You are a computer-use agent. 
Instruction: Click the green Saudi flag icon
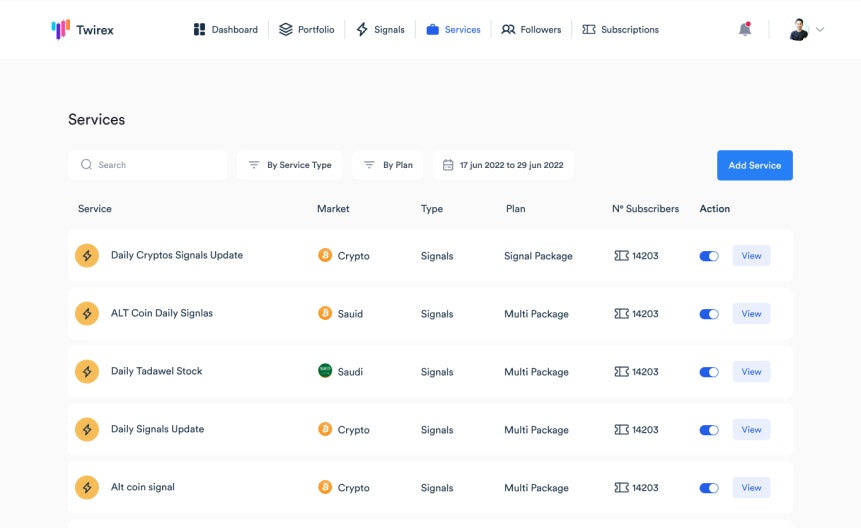click(325, 370)
